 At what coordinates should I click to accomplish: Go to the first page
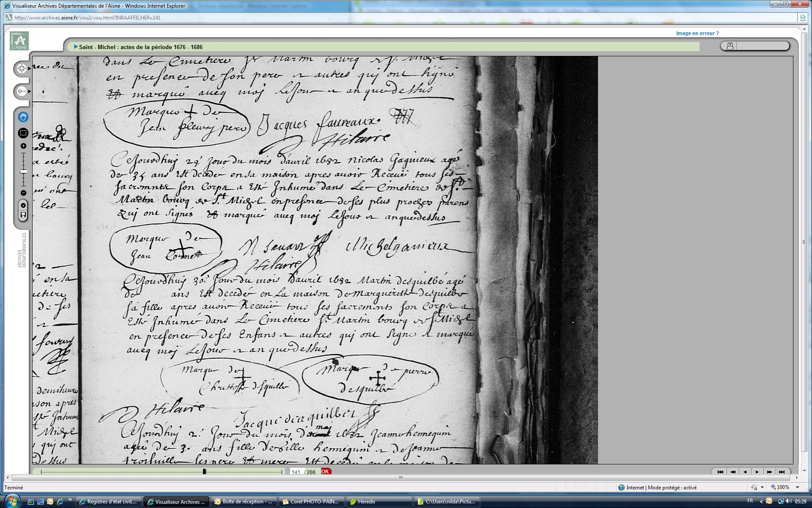click(x=720, y=472)
